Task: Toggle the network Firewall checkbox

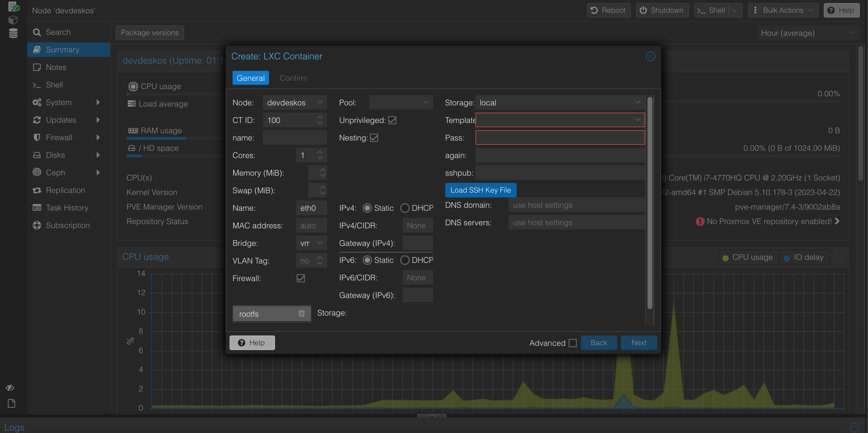Action: click(300, 278)
